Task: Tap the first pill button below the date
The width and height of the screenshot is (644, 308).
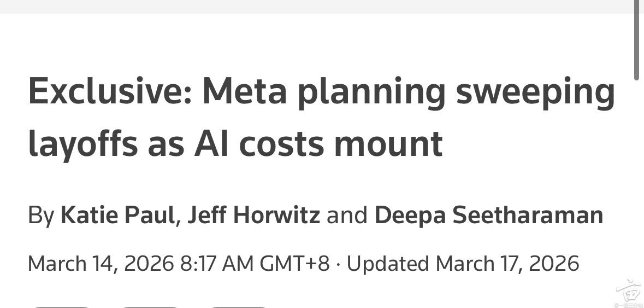Action: [60, 306]
